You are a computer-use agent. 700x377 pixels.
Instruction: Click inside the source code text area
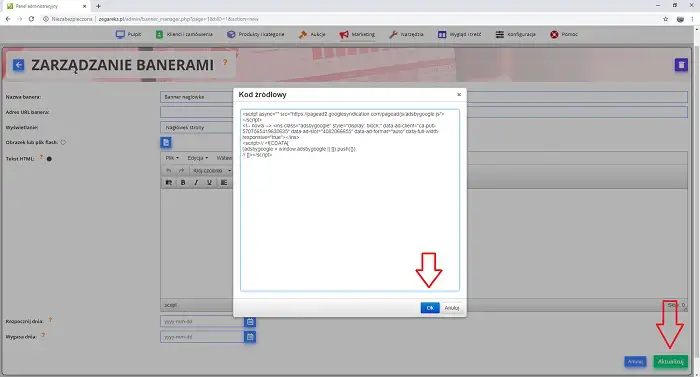[x=350, y=200]
